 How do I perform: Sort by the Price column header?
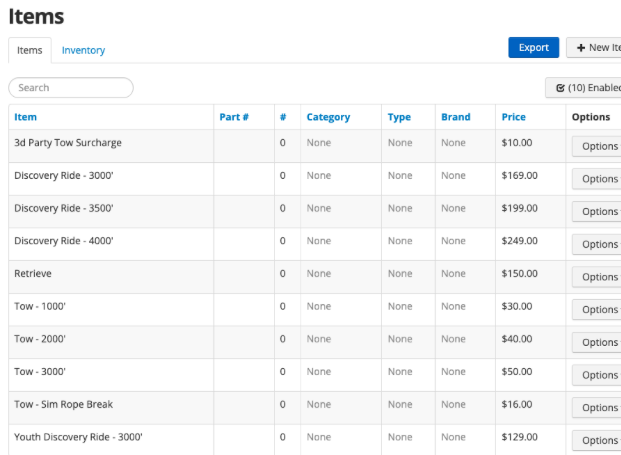[x=514, y=117]
